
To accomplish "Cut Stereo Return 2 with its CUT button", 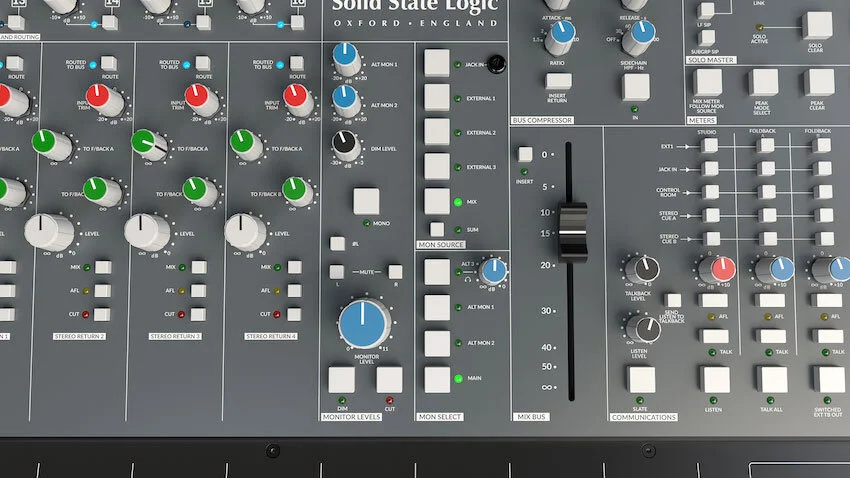I will point(101,314).
